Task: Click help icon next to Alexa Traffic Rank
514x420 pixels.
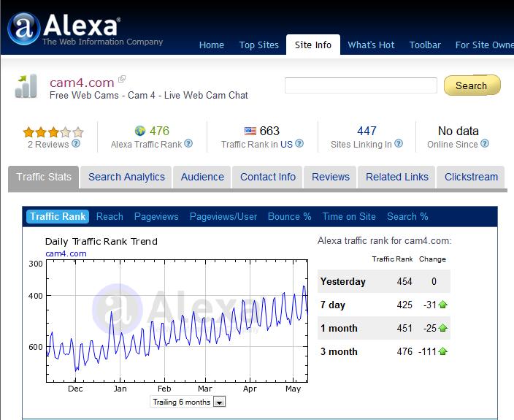Action: 188,144
